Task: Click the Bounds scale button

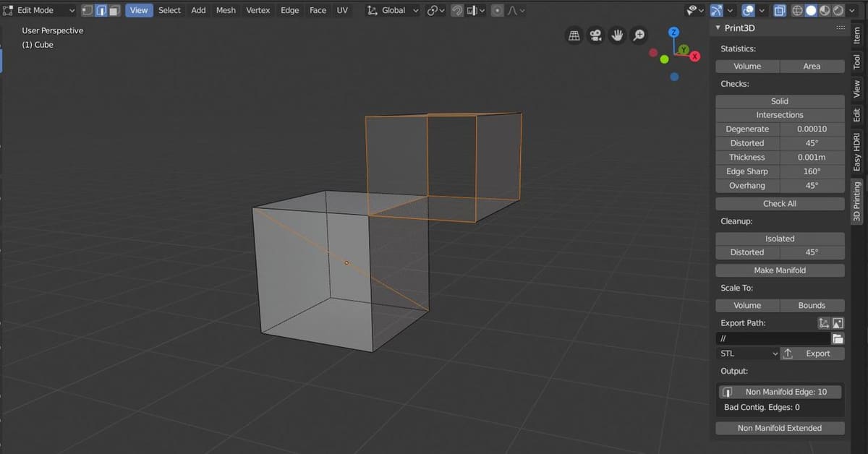Action: pos(812,305)
